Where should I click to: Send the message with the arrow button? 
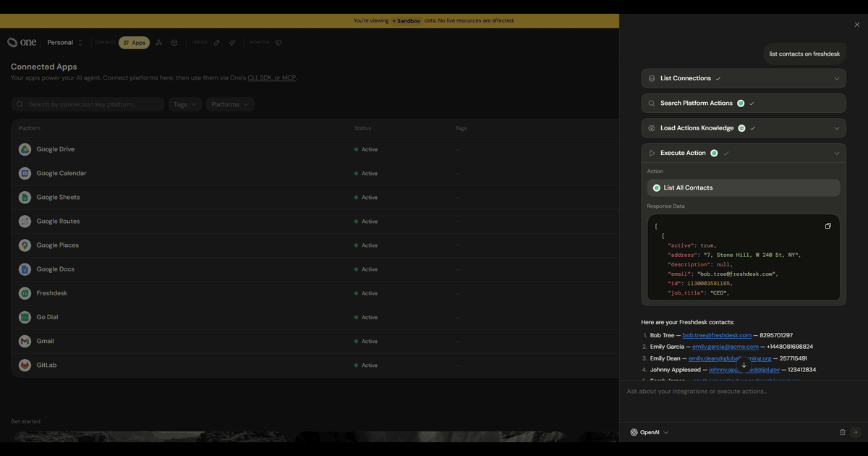click(855, 432)
